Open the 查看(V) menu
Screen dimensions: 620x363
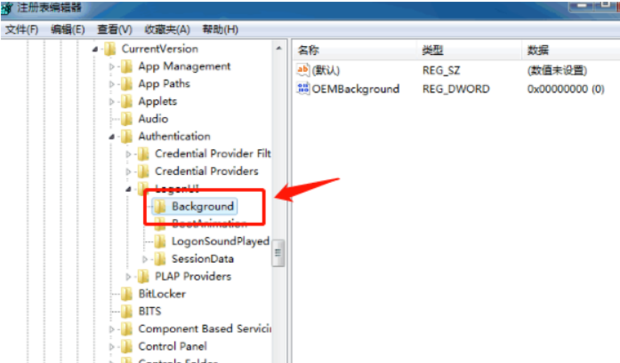click(x=114, y=30)
